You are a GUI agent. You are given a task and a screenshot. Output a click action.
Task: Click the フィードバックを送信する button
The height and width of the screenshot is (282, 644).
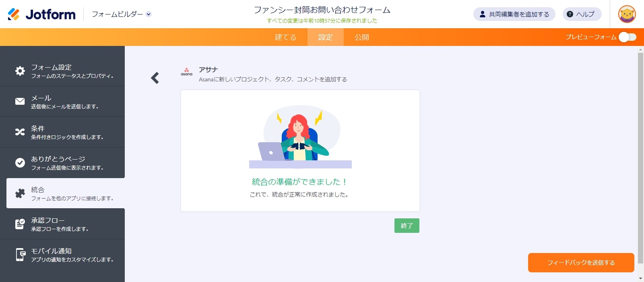581,263
